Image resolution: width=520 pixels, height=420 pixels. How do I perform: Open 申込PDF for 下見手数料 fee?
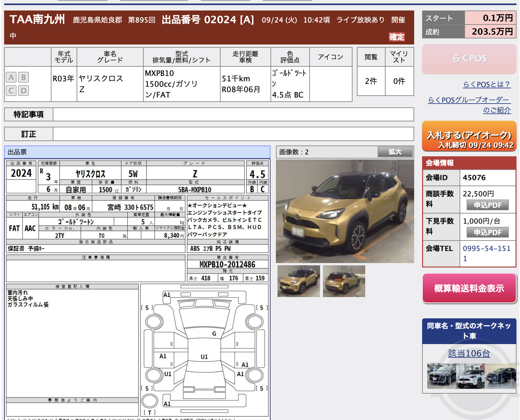point(487,232)
